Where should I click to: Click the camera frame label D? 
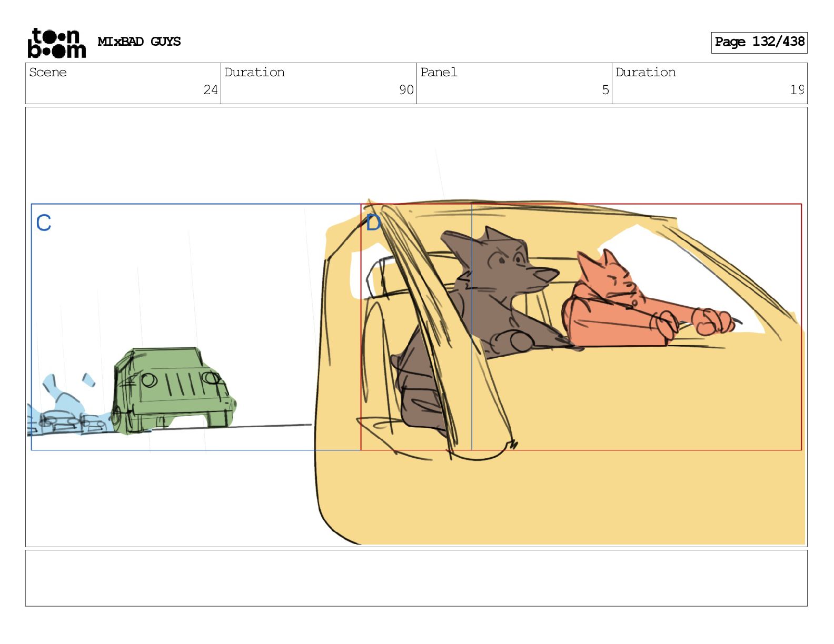pos(373,223)
